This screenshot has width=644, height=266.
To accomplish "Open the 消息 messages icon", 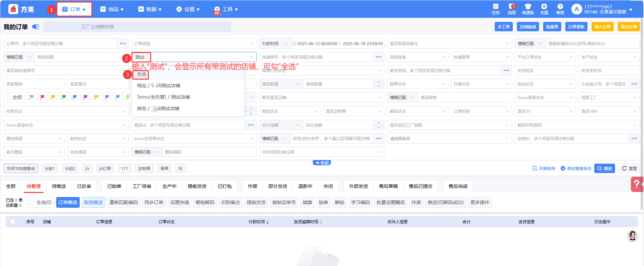I will (x=512, y=7).
